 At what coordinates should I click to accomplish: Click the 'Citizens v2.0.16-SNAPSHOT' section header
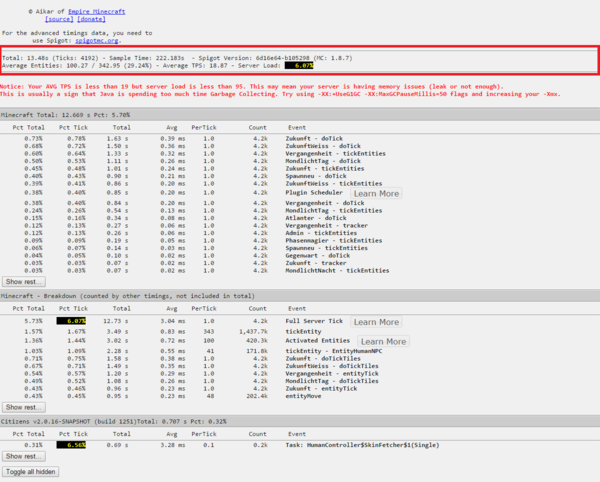pyautogui.click(x=300, y=421)
